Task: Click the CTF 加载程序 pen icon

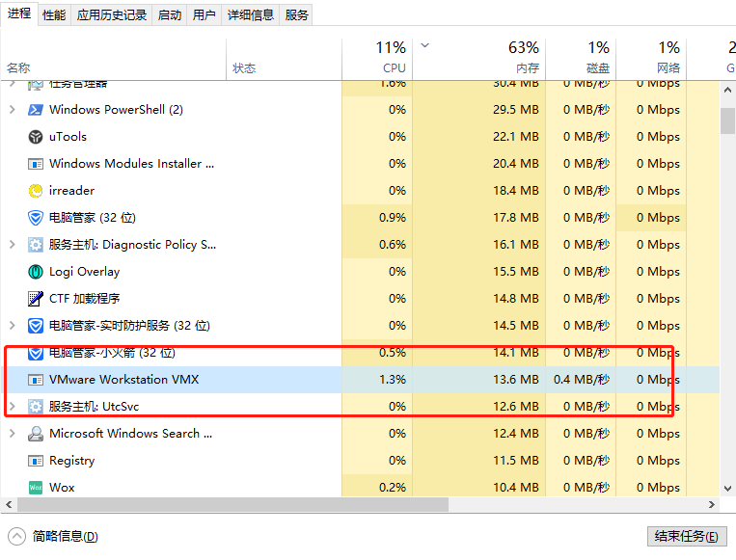Action: 35,299
